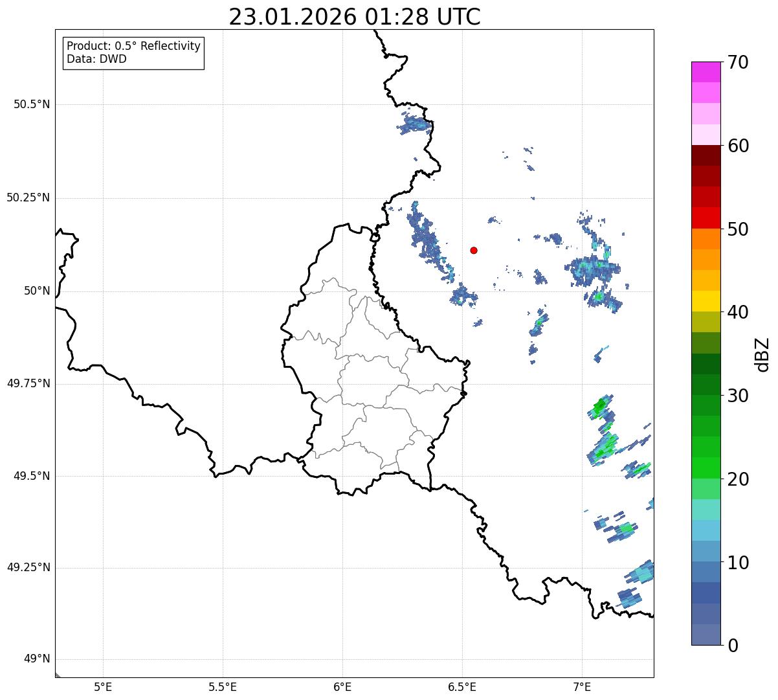This screenshot has width=778, height=700.
Task: Click the colorbar tick label 70
Action: click(x=739, y=62)
